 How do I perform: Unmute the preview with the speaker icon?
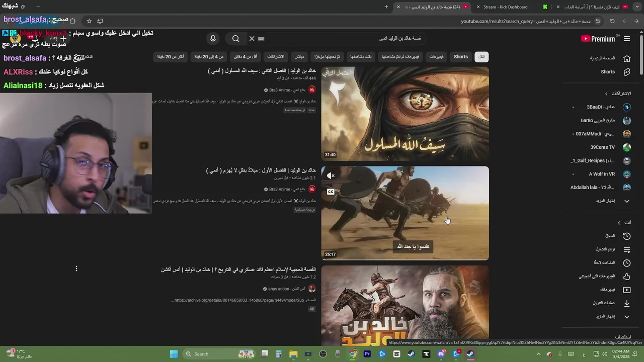point(331,175)
